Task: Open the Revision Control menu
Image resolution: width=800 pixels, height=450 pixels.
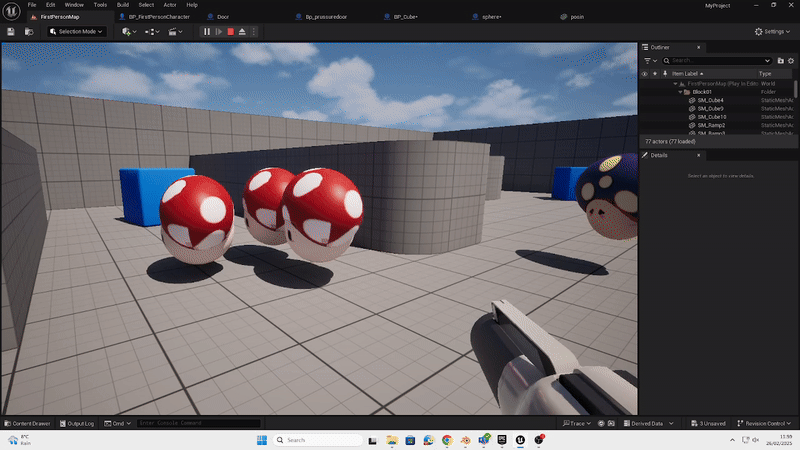Action: coord(764,423)
